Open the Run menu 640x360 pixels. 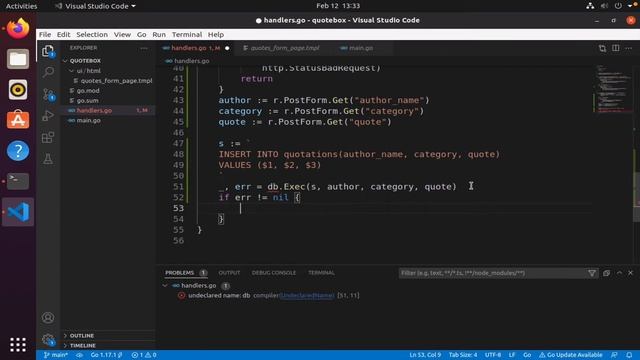[159, 35]
